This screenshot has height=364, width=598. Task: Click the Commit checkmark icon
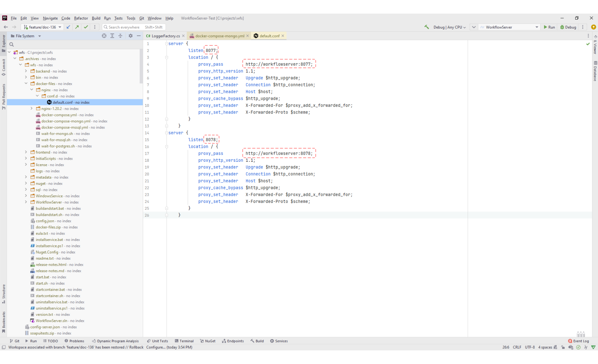(86, 27)
